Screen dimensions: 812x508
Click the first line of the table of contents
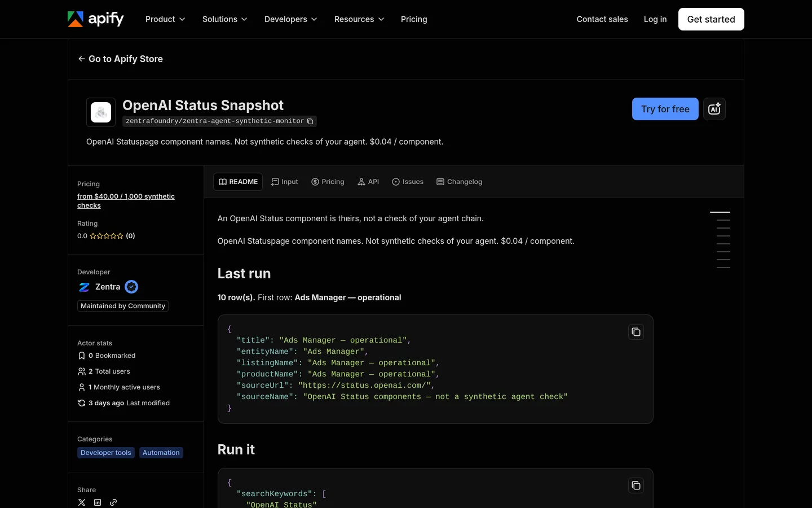pyautogui.click(x=720, y=212)
